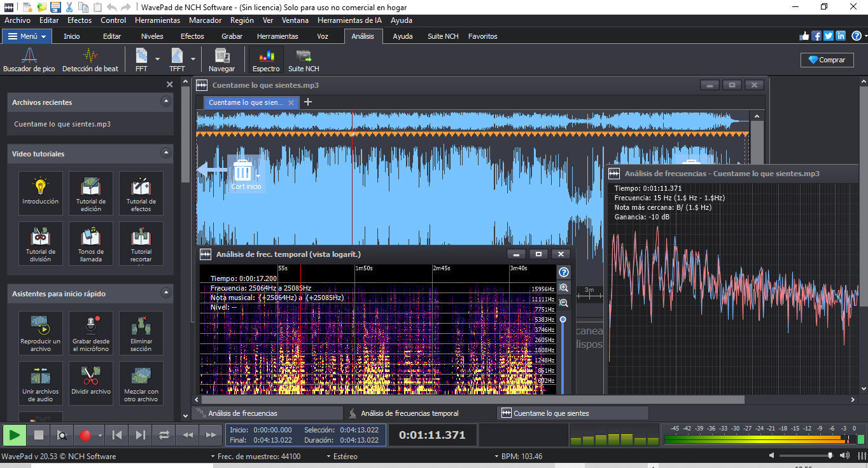The image size is (868, 468).
Task: Enable loop playback with the repeat icon
Action: (164, 434)
